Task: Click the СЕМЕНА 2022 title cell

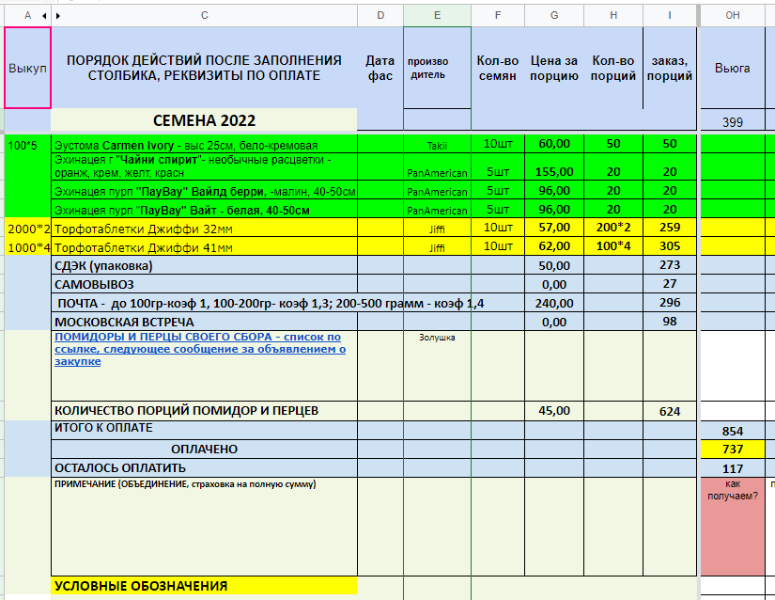Action: 204,120
